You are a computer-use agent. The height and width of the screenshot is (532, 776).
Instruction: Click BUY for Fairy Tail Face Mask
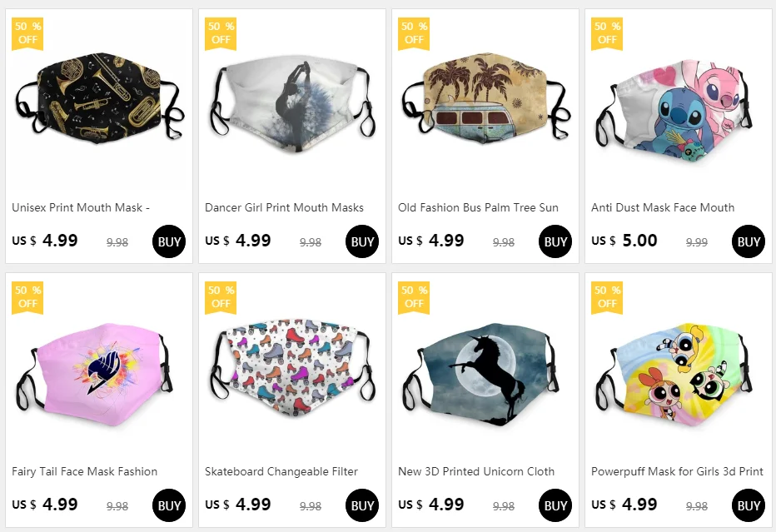[169, 505]
